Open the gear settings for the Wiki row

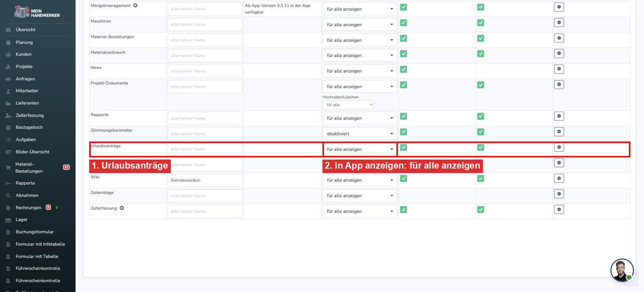click(x=559, y=179)
